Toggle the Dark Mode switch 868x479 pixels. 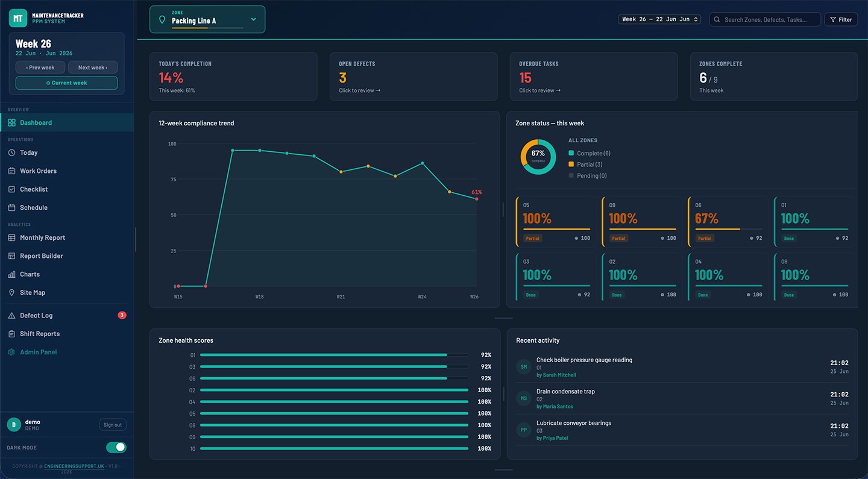(x=116, y=447)
